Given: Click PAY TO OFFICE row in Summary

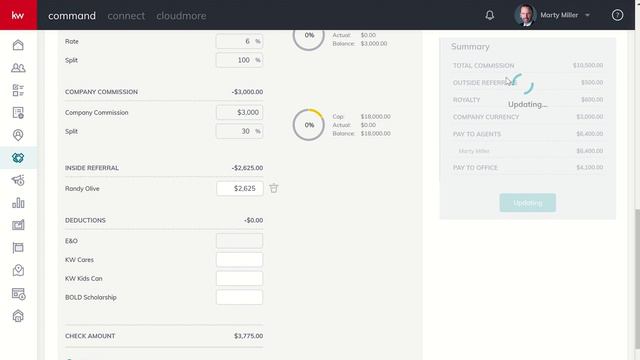Looking at the screenshot, I should point(527,167).
